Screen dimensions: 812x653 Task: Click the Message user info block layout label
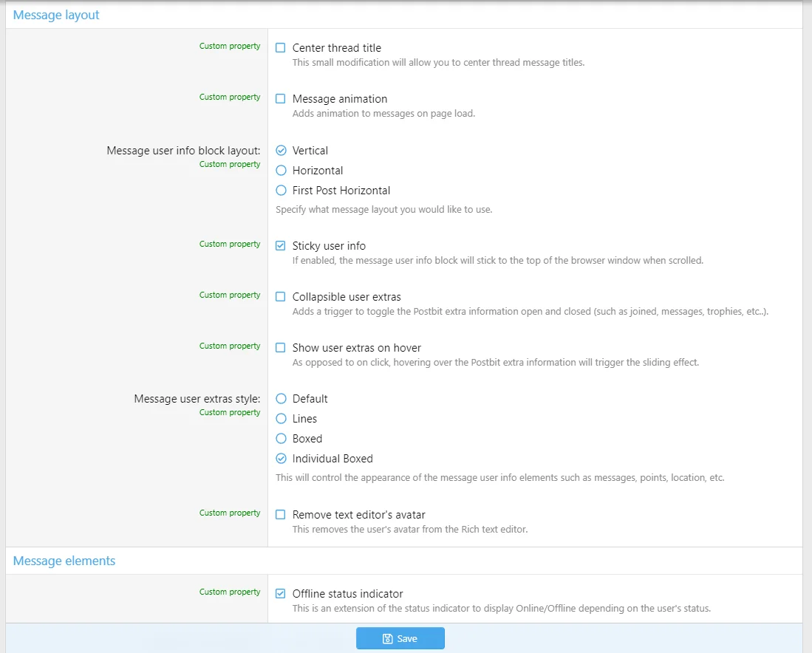[x=183, y=151]
